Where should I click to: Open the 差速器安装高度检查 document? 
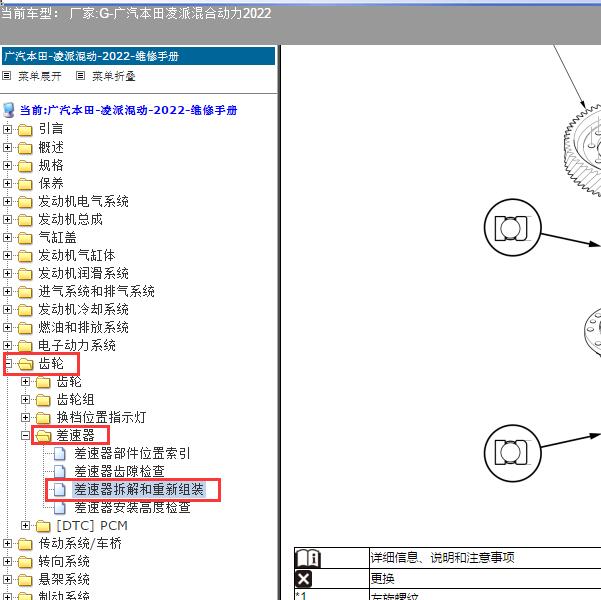pos(132,507)
